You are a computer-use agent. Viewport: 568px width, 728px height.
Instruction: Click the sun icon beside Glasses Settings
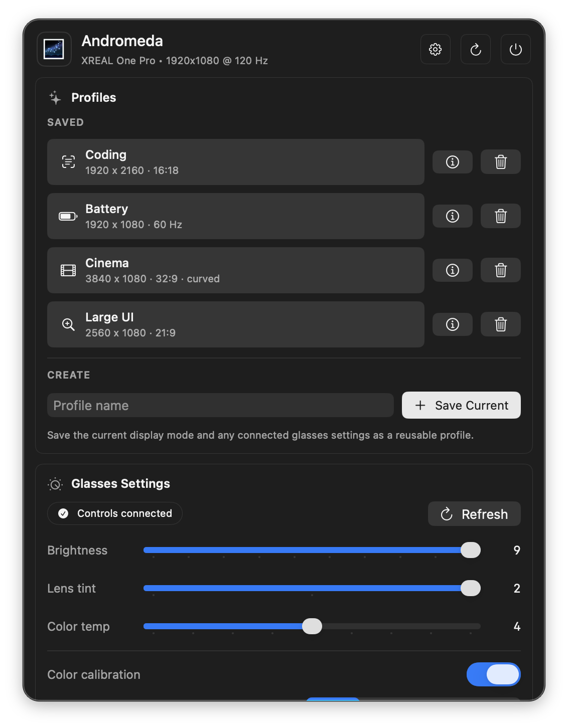[55, 484]
